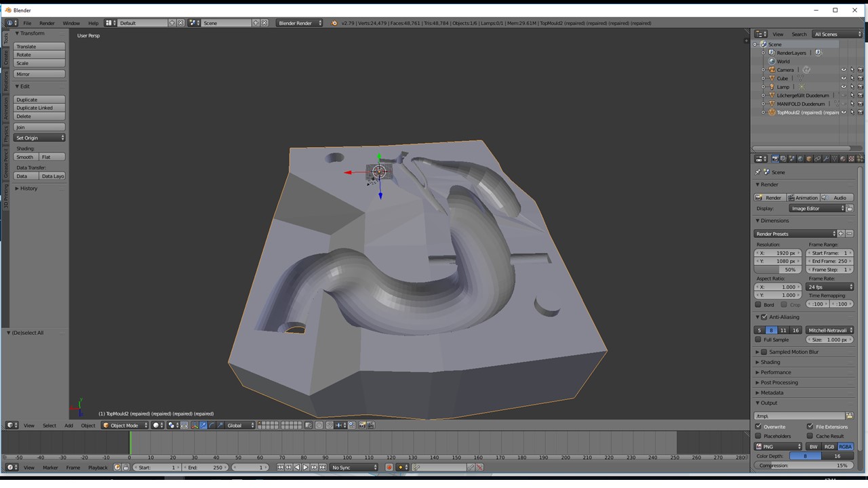Open the Blender Render engine dropdown

tap(300, 23)
